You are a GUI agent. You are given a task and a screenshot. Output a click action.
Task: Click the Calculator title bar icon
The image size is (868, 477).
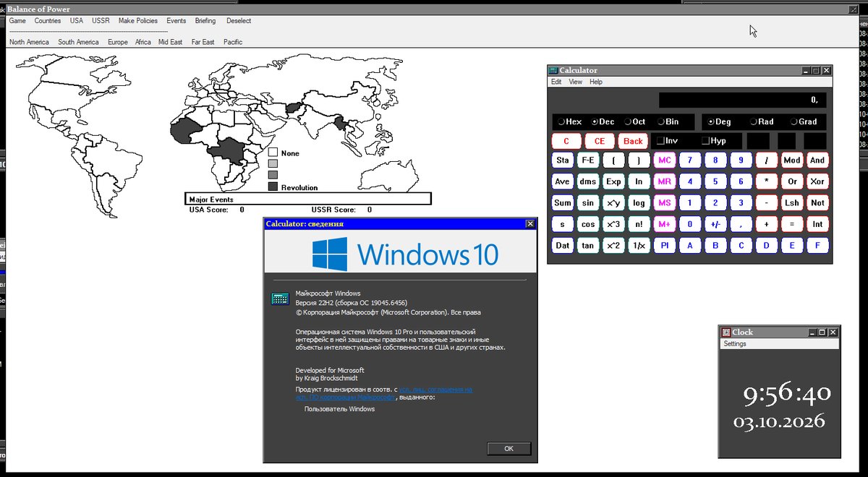(x=553, y=70)
